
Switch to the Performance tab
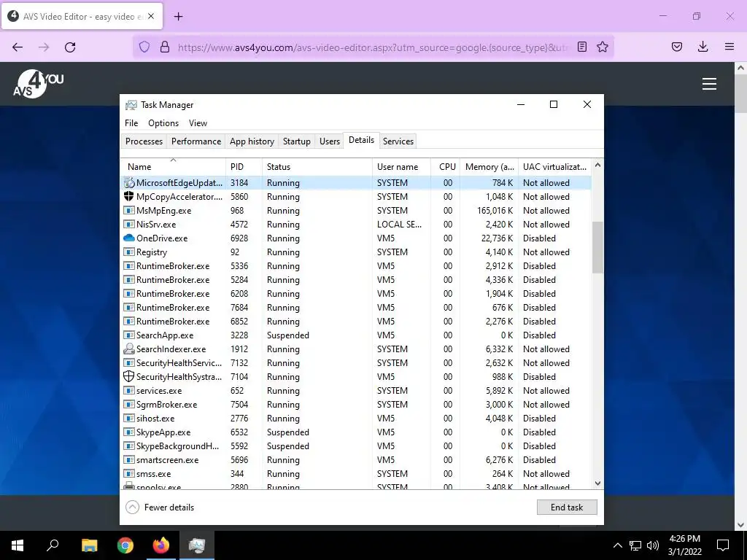196,141
